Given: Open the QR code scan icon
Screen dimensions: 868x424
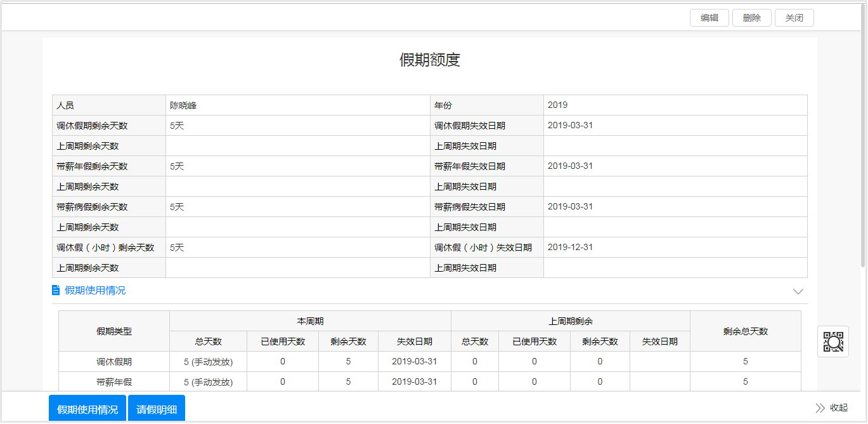Looking at the screenshot, I should (833, 341).
